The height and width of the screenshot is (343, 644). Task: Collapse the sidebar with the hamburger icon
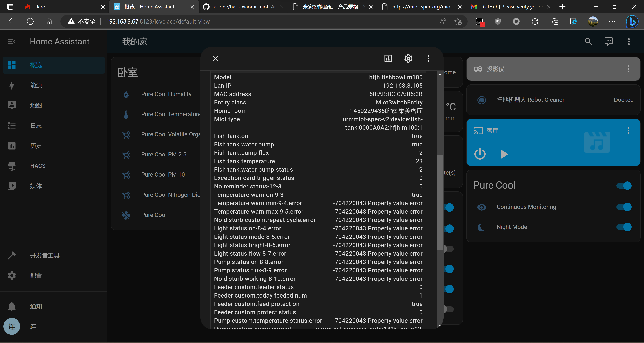tap(12, 41)
